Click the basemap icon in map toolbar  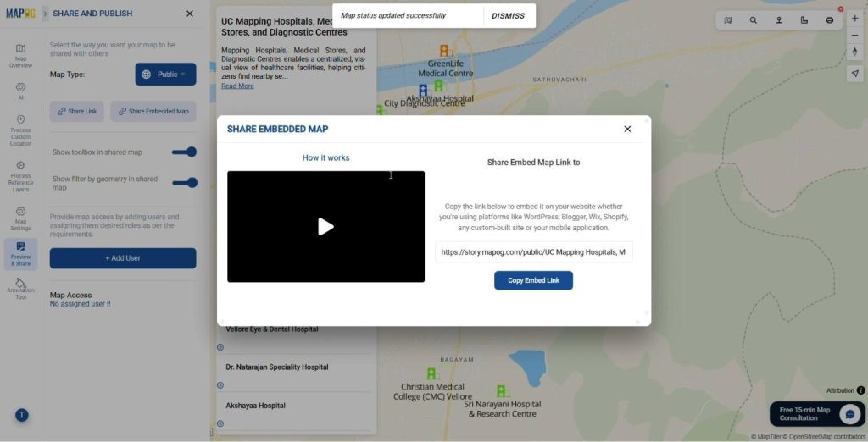tap(727, 20)
